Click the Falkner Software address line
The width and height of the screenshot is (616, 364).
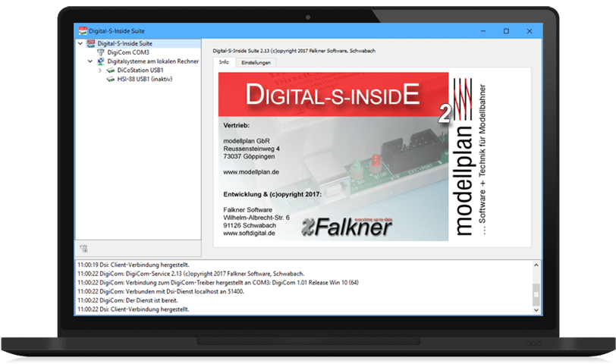pos(247,210)
